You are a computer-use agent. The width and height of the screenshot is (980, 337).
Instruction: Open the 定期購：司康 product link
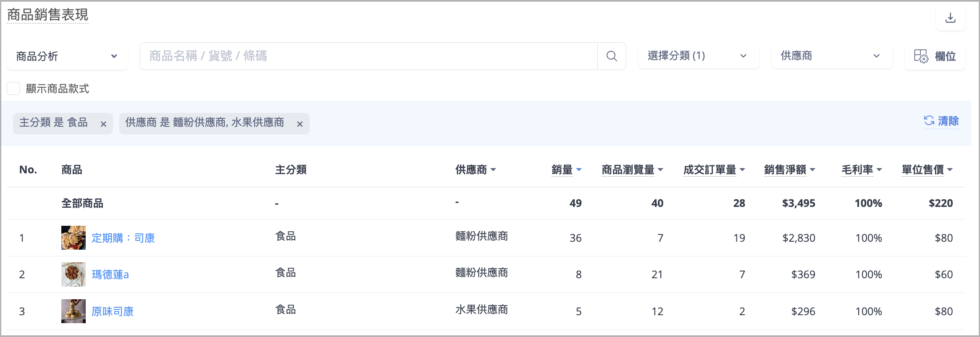point(123,238)
